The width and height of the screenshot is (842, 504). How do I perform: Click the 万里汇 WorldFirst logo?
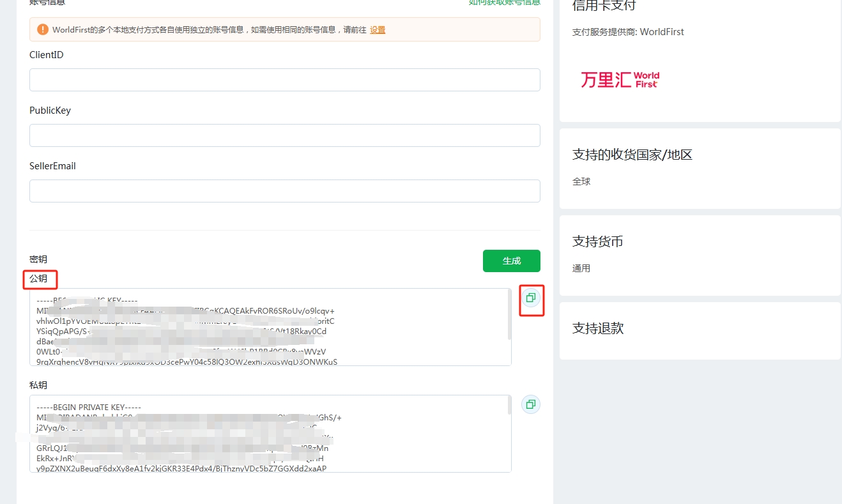[x=619, y=80]
